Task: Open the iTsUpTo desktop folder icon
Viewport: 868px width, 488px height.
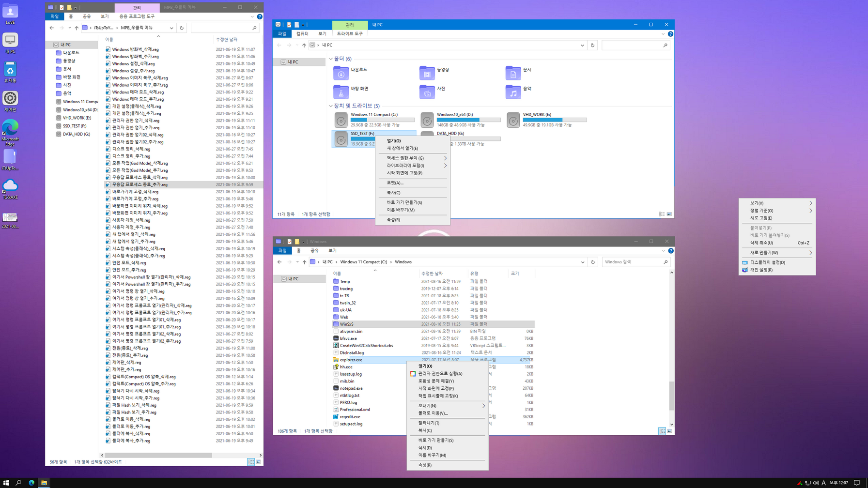Action: click(x=10, y=160)
